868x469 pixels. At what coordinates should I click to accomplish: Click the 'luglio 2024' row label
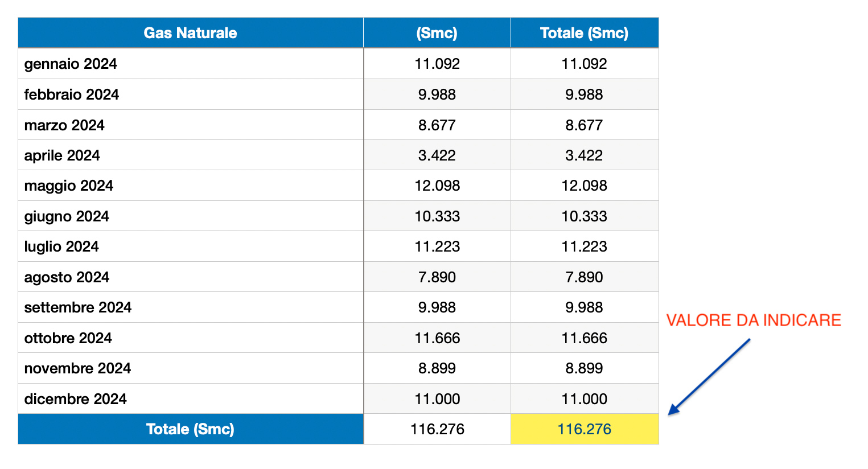[61, 246]
